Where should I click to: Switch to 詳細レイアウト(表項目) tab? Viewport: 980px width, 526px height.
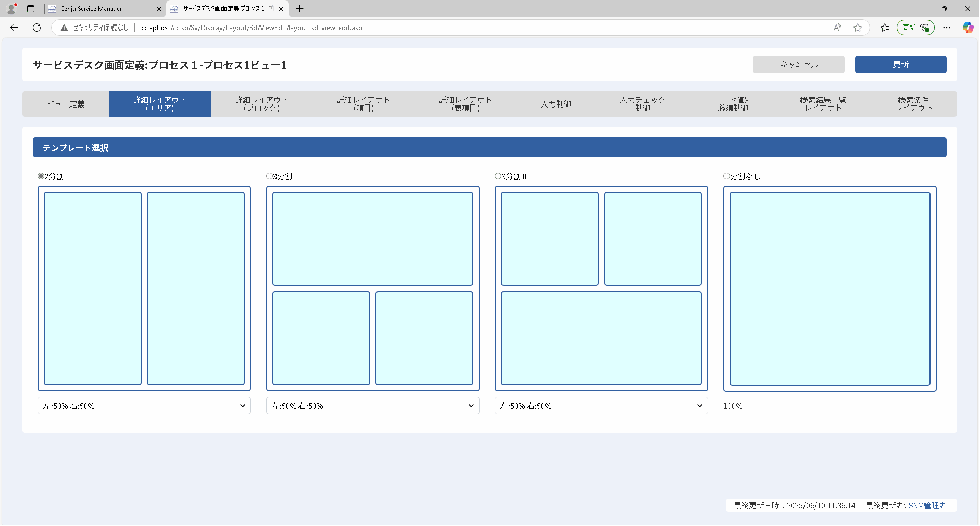[x=465, y=104]
